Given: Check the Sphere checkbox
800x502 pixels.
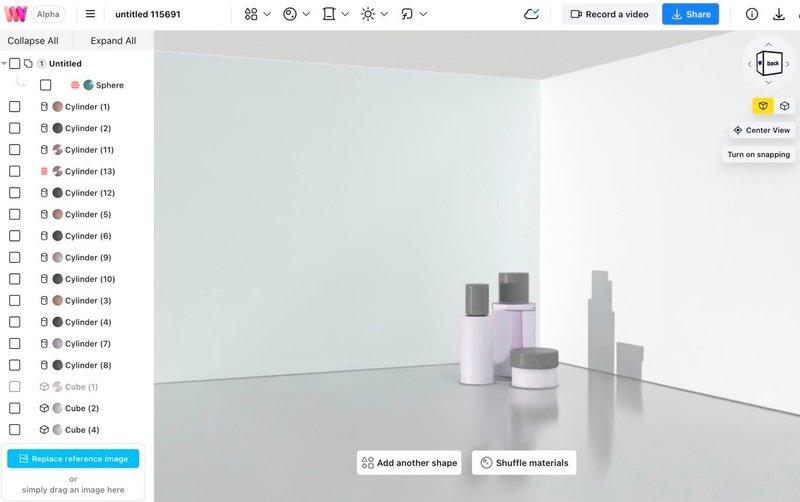Looking at the screenshot, I should [x=45, y=85].
